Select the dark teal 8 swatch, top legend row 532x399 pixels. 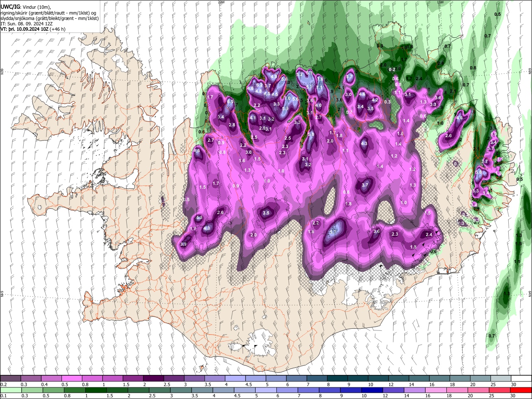tap(337, 379)
